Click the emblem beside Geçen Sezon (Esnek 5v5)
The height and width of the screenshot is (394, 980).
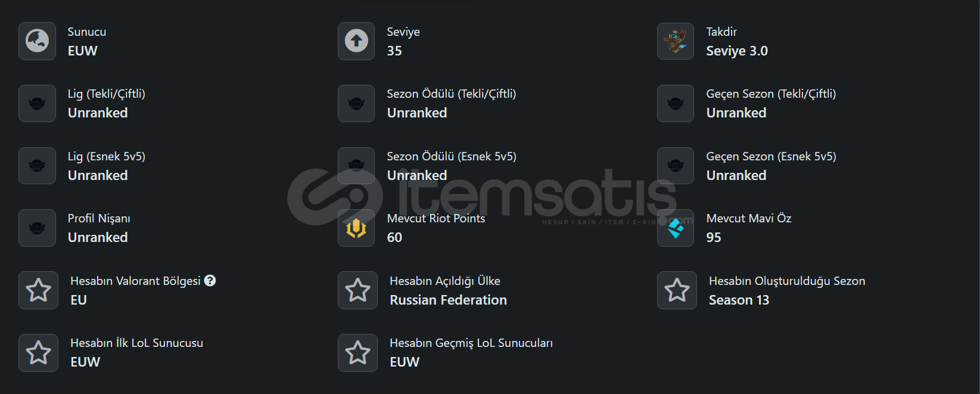click(x=676, y=166)
